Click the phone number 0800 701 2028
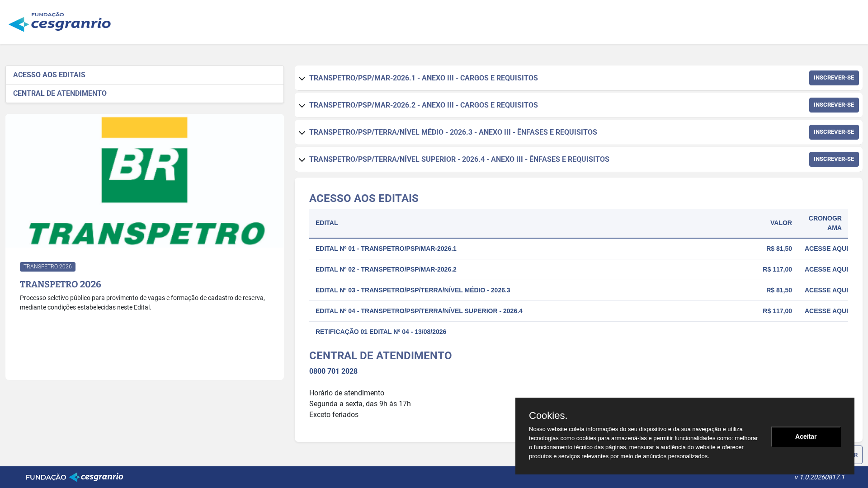This screenshot has height=488, width=868. coord(333,371)
